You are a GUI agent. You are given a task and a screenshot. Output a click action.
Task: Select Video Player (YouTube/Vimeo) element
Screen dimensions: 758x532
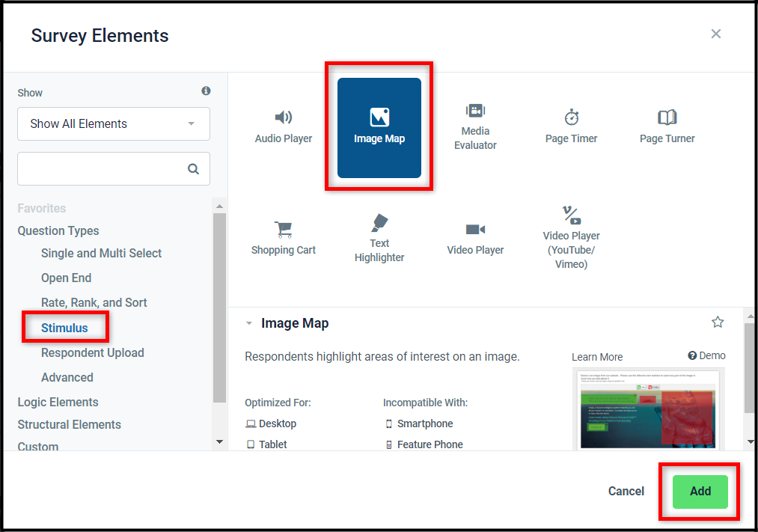[571, 239]
